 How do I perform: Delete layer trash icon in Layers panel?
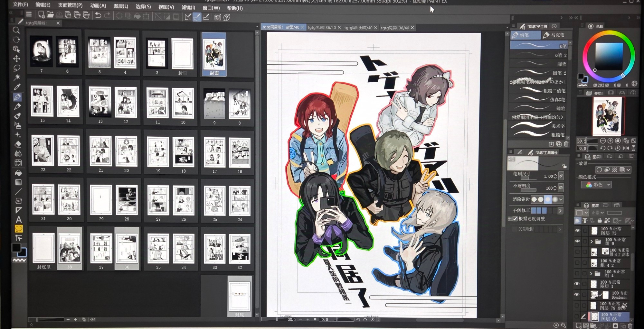[x=630, y=326]
